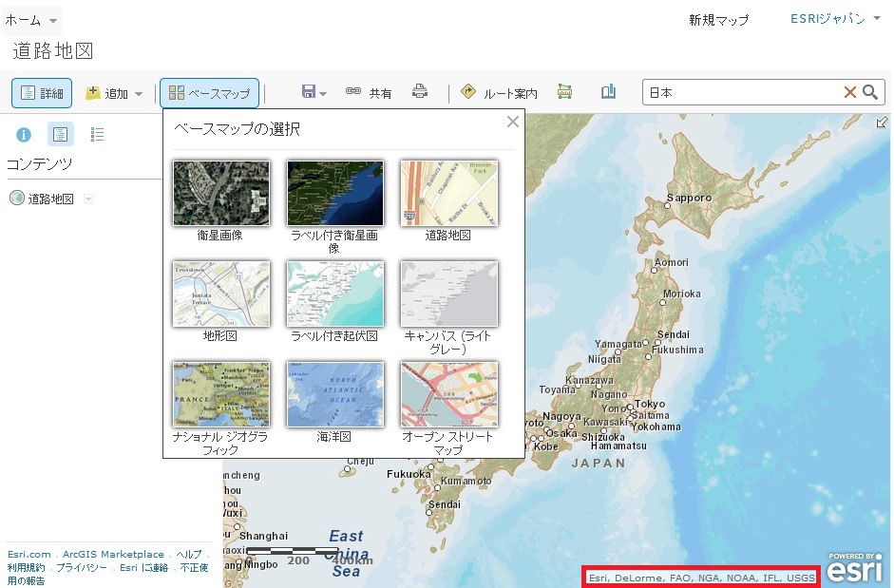Select the 道路地図 layer in contents
Image resolution: width=894 pixels, height=588 pixels.
click(x=50, y=199)
